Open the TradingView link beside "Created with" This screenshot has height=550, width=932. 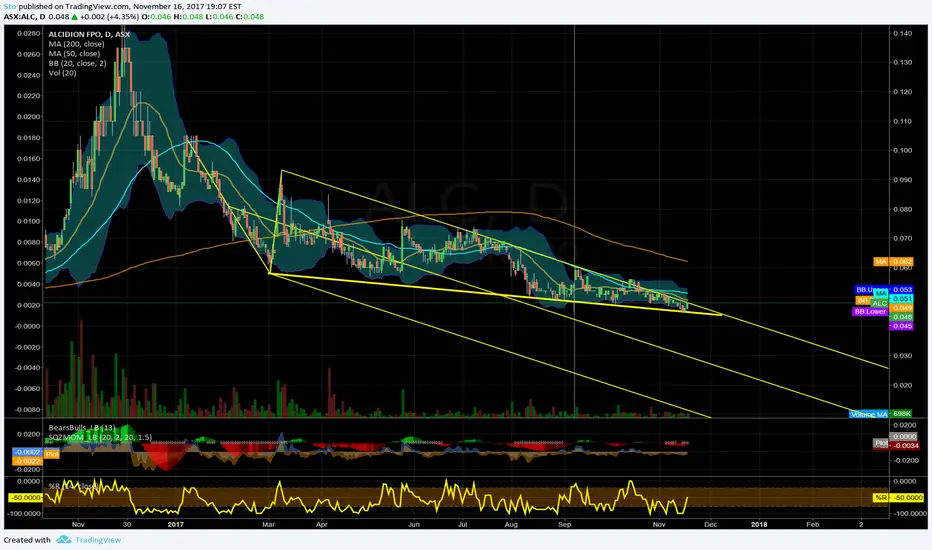click(98, 540)
